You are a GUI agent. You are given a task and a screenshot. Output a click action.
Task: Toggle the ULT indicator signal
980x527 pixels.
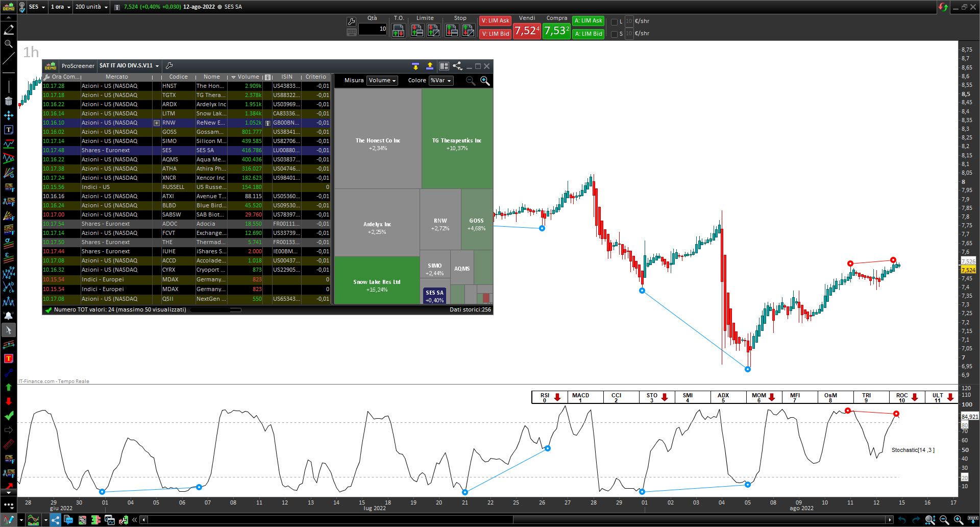(943, 397)
